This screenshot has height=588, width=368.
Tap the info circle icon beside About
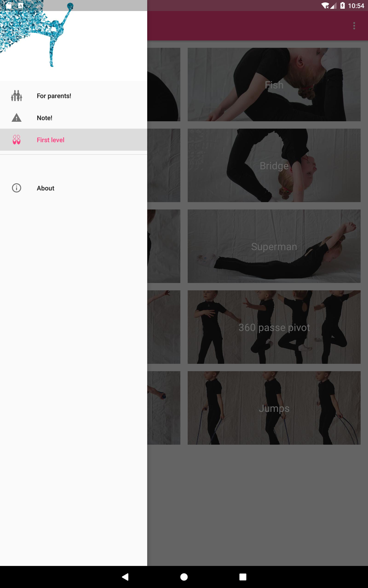pyautogui.click(x=17, y=188)
